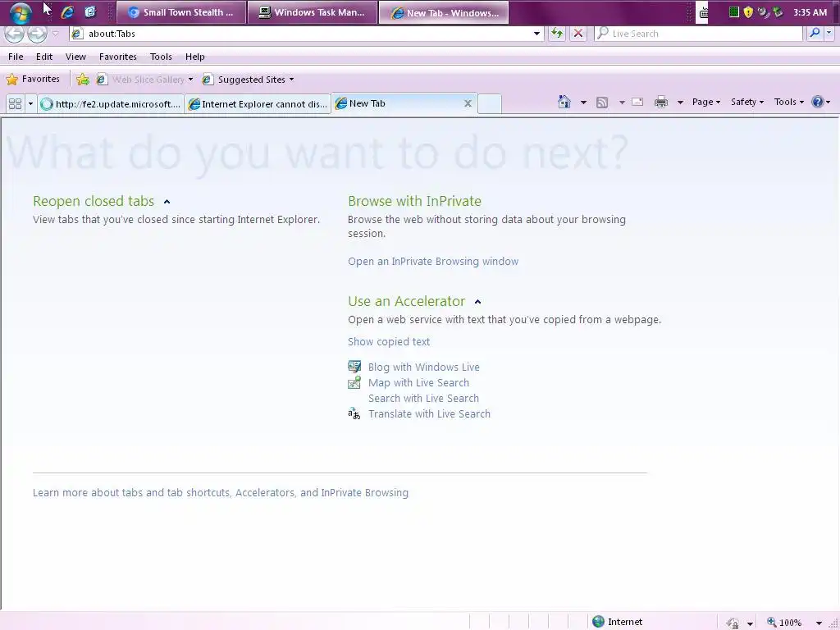Screen dimensions: 840x630
Task: Click the green Task Manager CPU tray icon
Action: coord(734,11)
